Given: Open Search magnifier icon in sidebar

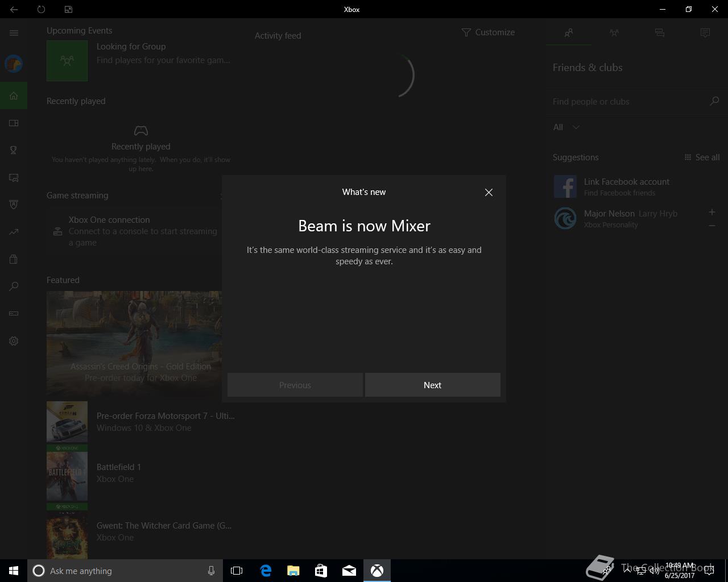Looking at the screenshot, I should [x=14, y=286].
